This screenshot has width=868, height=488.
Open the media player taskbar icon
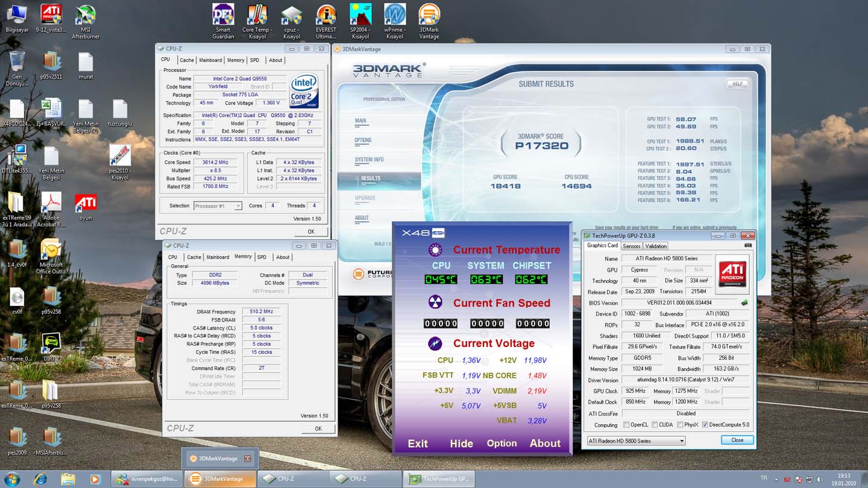[x=95, y=479]
